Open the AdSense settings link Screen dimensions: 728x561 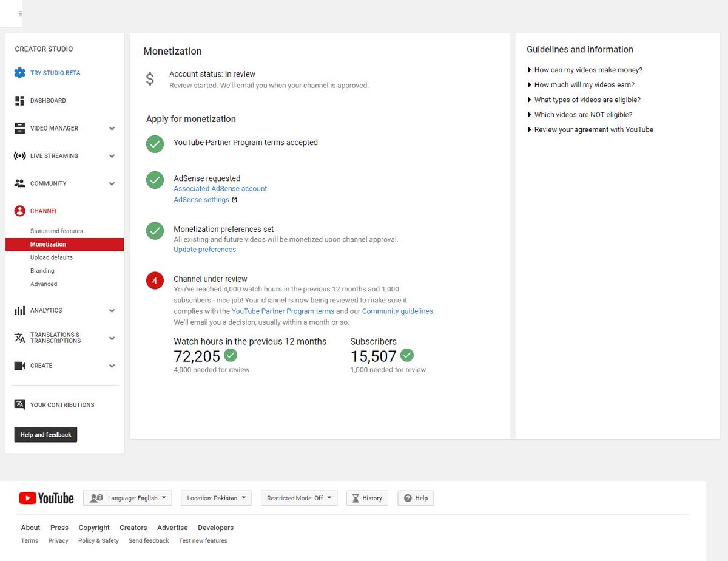click(x=201, y=200)
